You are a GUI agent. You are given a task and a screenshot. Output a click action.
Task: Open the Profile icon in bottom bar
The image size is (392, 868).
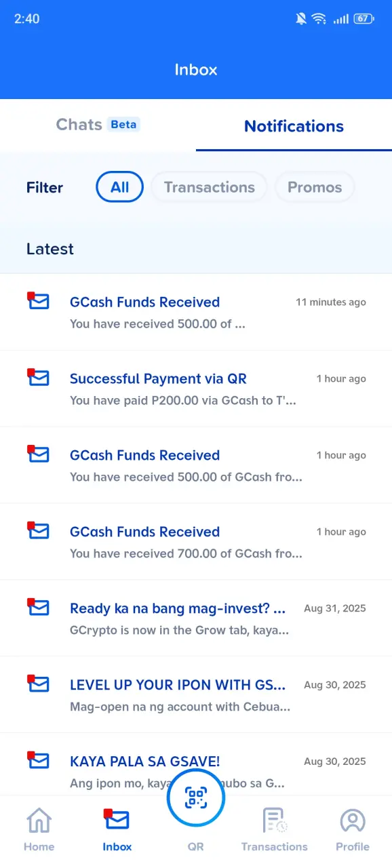353,821
